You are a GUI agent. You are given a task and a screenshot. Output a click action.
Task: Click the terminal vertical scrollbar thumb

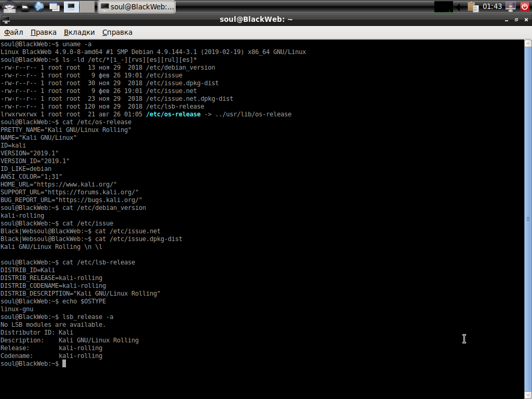pyautogui.click(x=528, y=219)
